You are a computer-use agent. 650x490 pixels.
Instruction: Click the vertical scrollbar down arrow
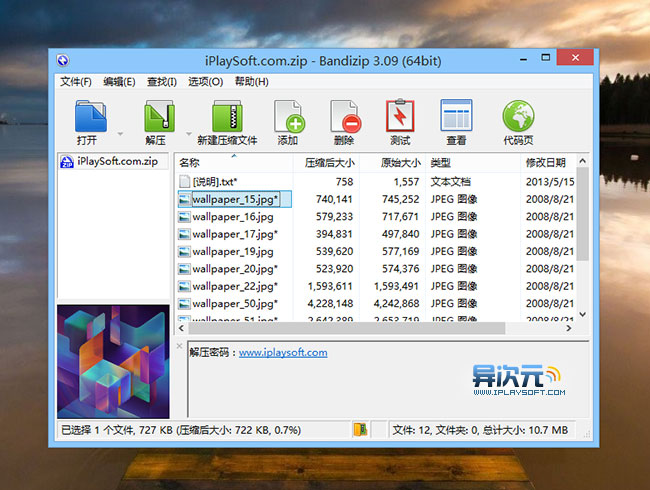click(x=582, y=315)
